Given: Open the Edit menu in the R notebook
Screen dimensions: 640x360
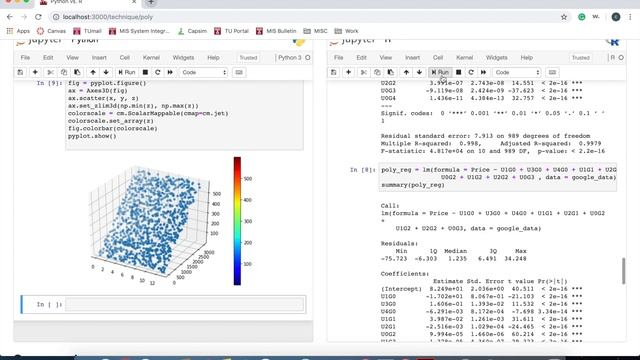Looking at the screenshot, I should tap(361, 58).
